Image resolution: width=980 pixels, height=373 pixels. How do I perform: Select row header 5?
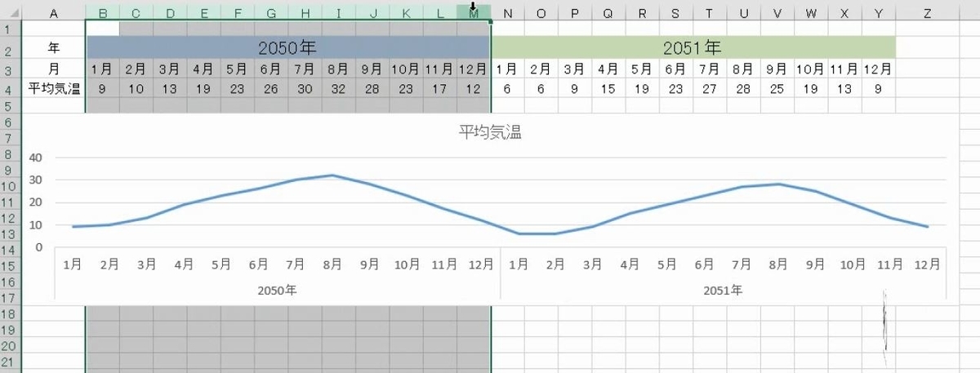coord(10,105)
